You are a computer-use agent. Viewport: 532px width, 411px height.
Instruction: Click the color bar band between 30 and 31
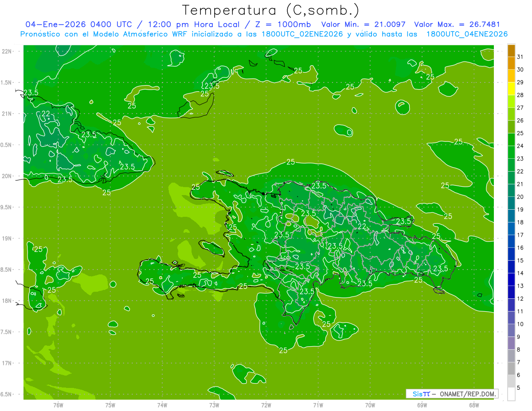511,63
